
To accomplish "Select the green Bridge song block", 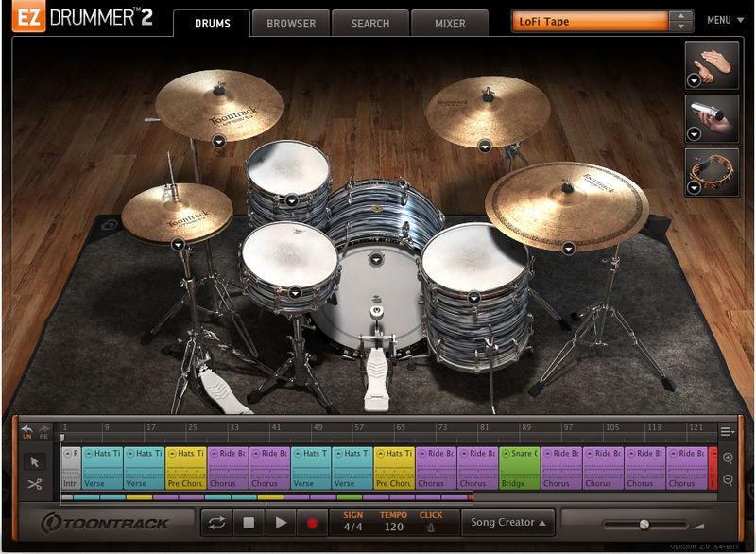I will (x=519, y=468).
